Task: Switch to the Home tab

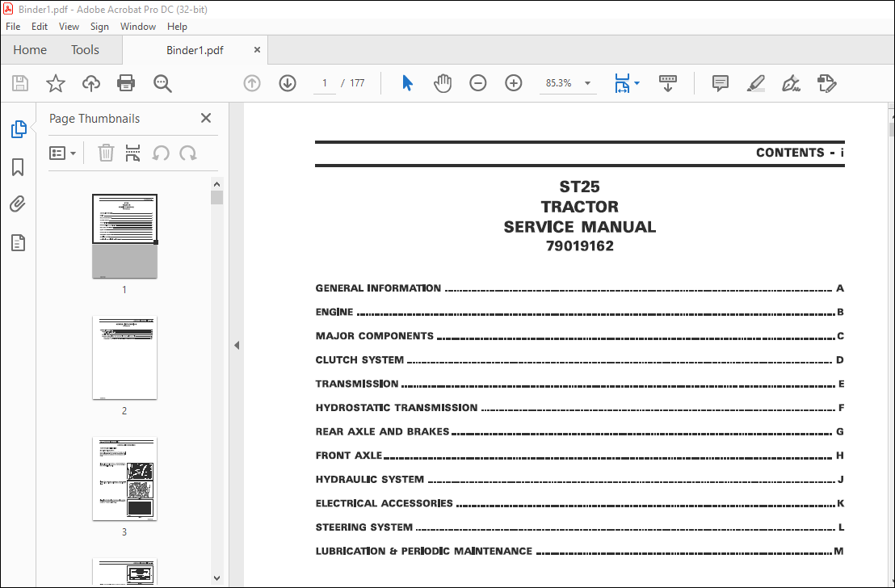Action: pyautogui.click(x=30, y=49)
